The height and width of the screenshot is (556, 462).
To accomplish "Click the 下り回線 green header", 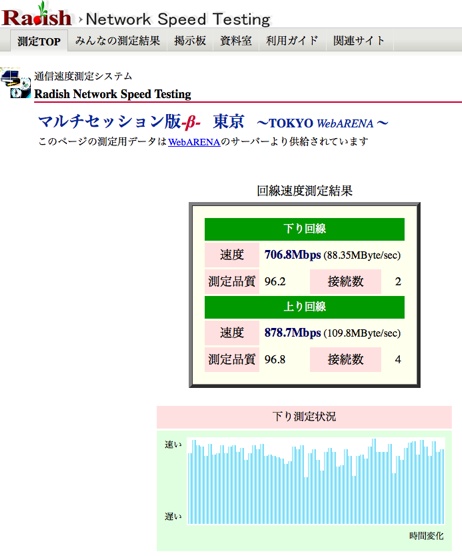I will coord(305,229).
